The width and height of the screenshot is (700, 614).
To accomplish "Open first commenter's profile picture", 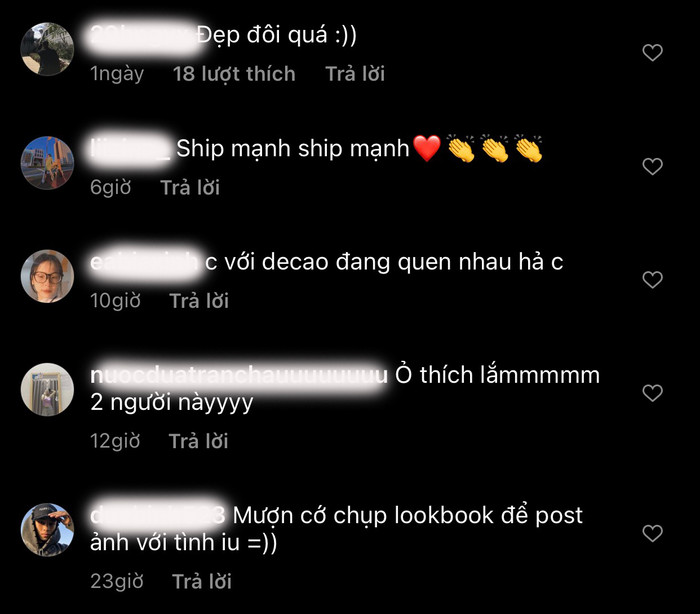I will coord(47,49).
